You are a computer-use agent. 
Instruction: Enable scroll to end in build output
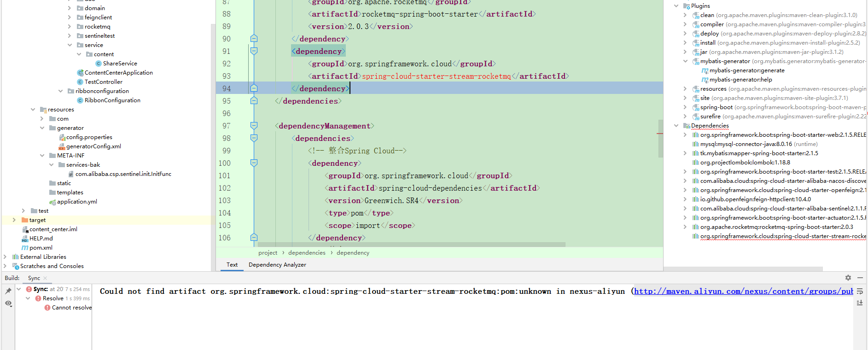tap(860, 303)
